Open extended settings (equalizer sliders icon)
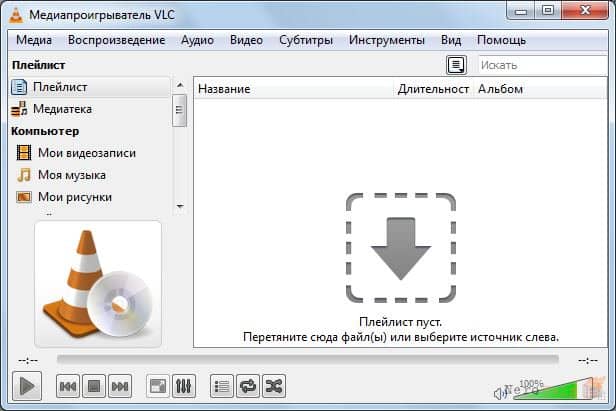Image resolution: width=616 pixels, height=411 pixels. coord(183,386)
